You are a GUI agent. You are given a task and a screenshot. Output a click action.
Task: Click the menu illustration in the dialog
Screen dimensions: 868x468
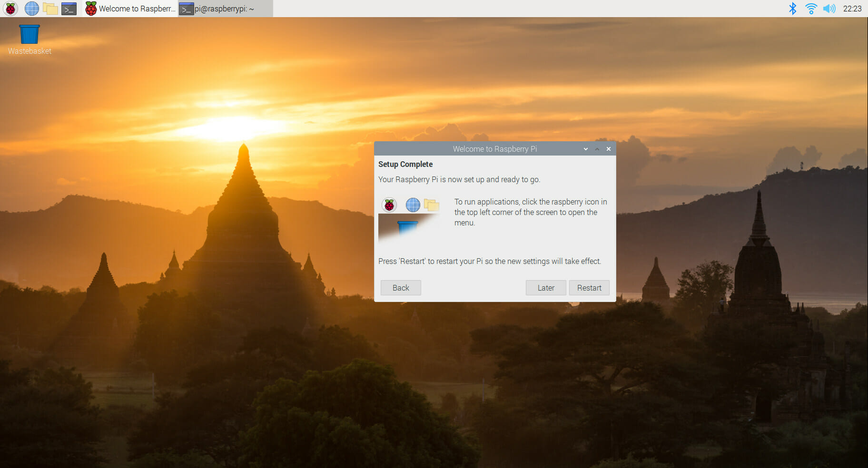click(409, 219)
